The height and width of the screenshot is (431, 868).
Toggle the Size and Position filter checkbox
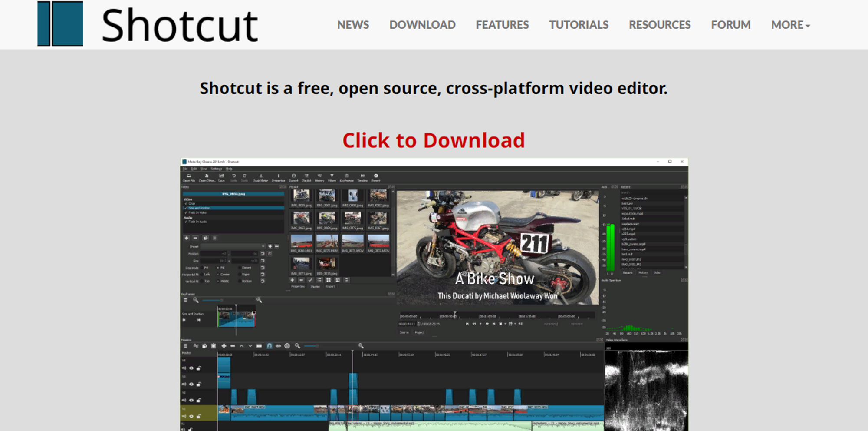coord(186,208)
